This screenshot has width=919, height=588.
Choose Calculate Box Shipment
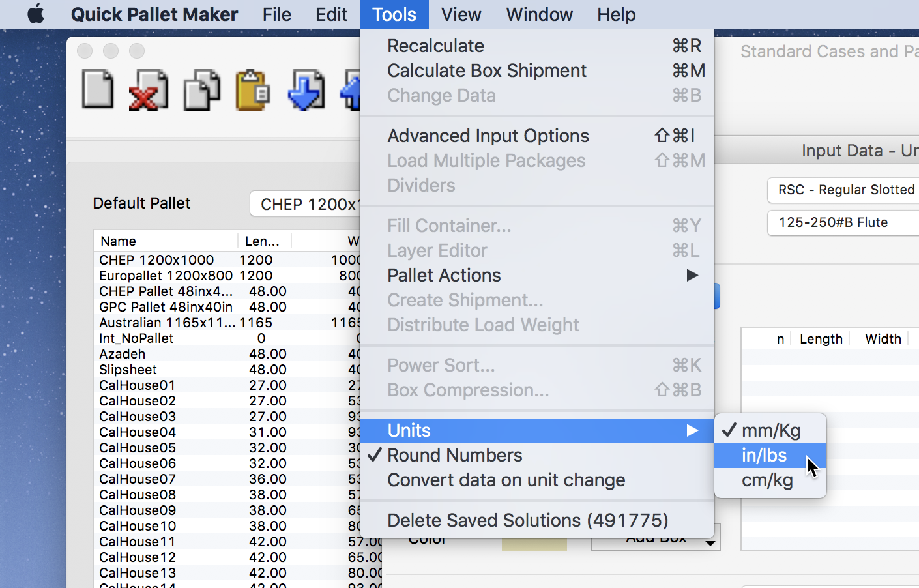[x=537, y=70]
